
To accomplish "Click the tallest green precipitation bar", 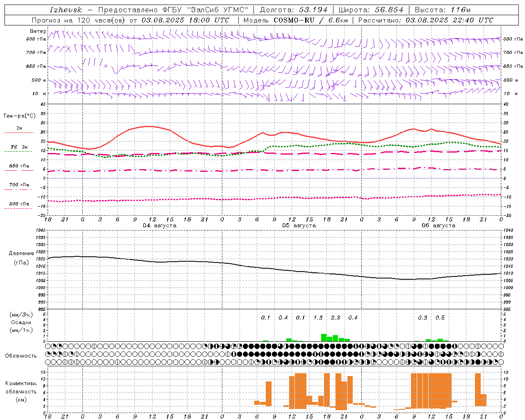I will click(x=324, y=338).
